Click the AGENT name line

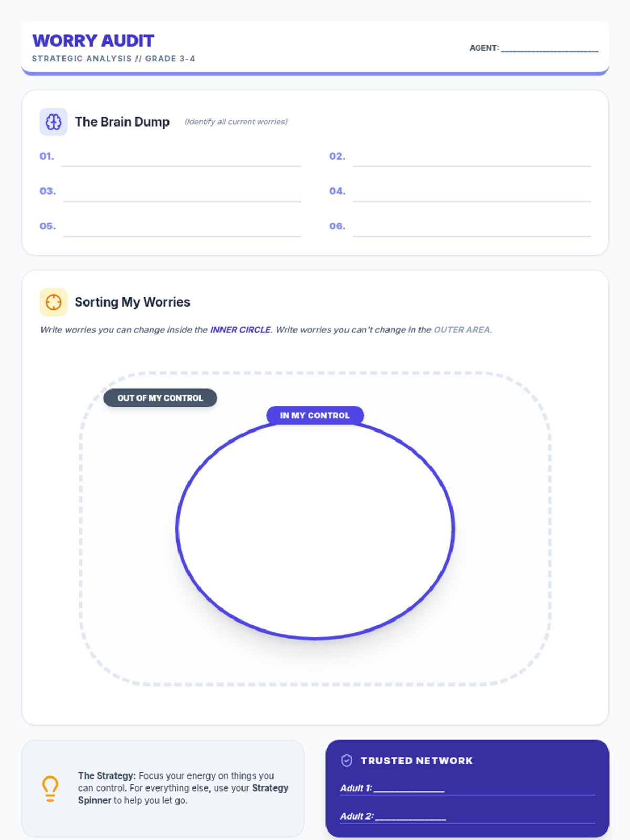549,48
